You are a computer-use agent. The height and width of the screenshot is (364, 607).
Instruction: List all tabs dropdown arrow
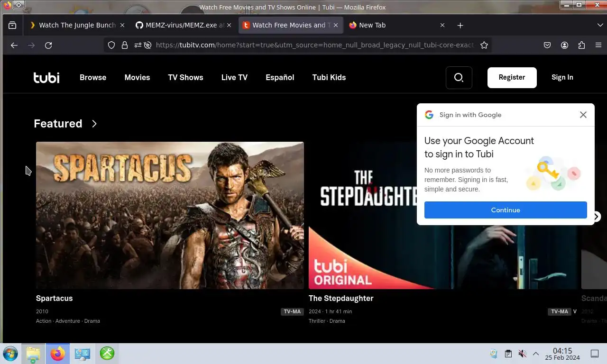pos(600,25)
